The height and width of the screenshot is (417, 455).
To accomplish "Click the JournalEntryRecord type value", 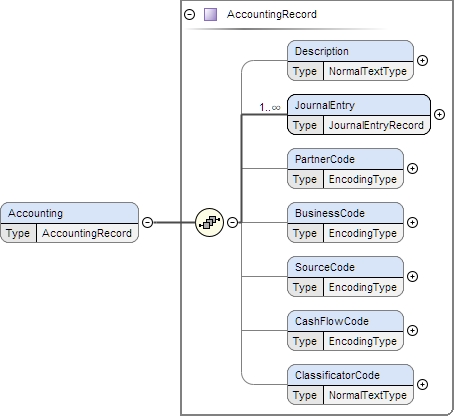I will (376, 125).
